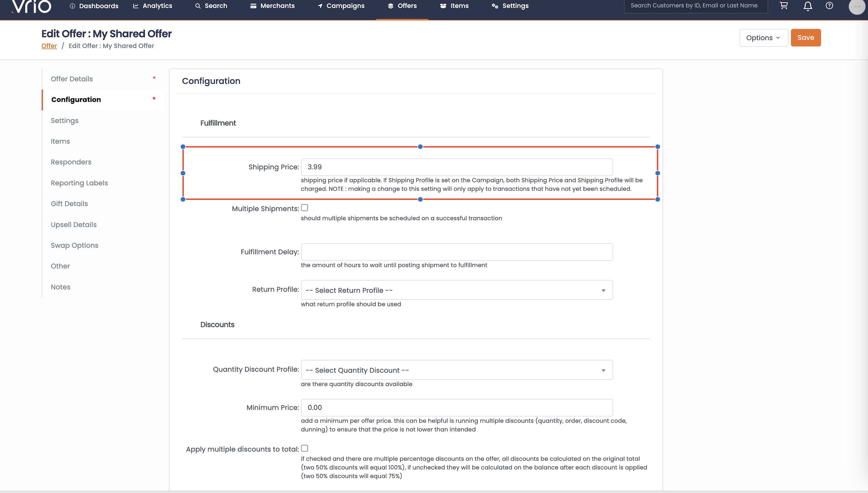Open the notifications bell
This screenshot has height=493, width=868.
808,6
